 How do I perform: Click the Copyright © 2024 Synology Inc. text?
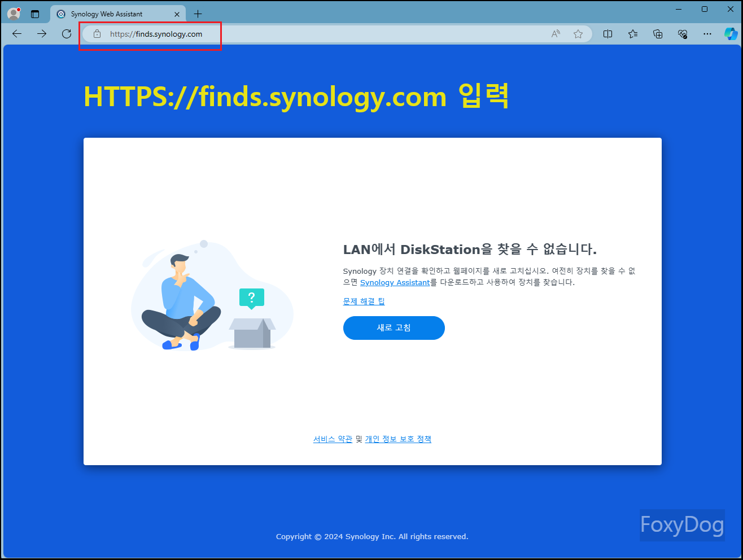[x=372, y=537]
